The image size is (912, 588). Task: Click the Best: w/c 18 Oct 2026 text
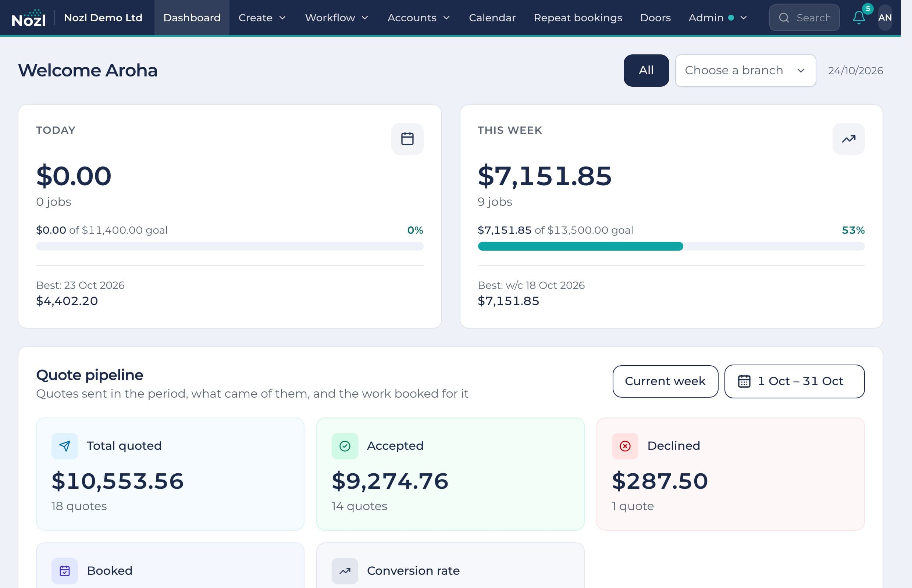pos(531,285)
